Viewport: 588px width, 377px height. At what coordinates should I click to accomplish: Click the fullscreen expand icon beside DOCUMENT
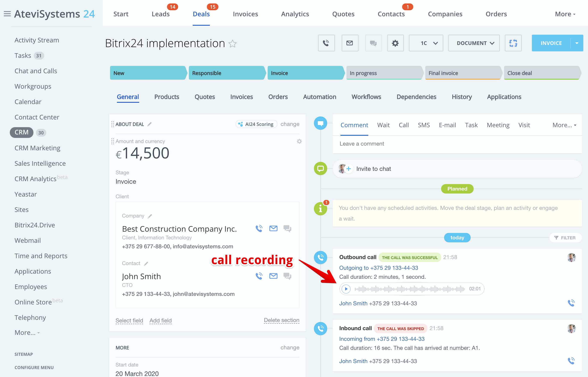513,43
